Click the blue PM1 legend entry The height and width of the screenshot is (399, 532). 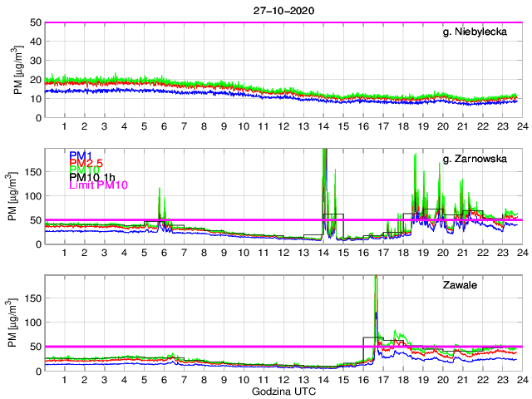tap(81, 155)
